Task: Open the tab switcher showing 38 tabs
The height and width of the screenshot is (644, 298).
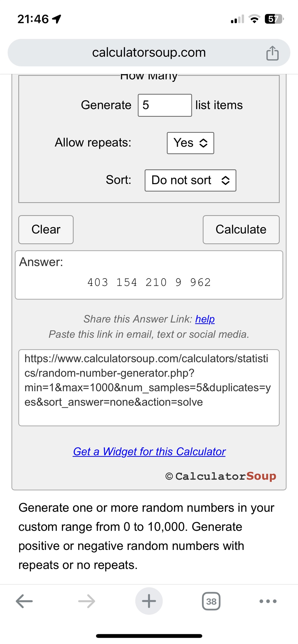Action: (211, 601)
